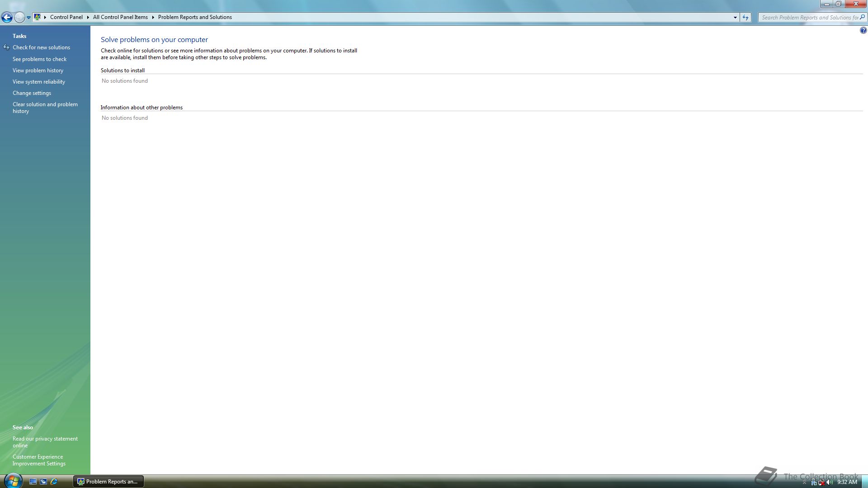Open Read our privacy statement online
The width and height of the screenshot is (868, 488).
pyautogui.click(x=45, y=442)
